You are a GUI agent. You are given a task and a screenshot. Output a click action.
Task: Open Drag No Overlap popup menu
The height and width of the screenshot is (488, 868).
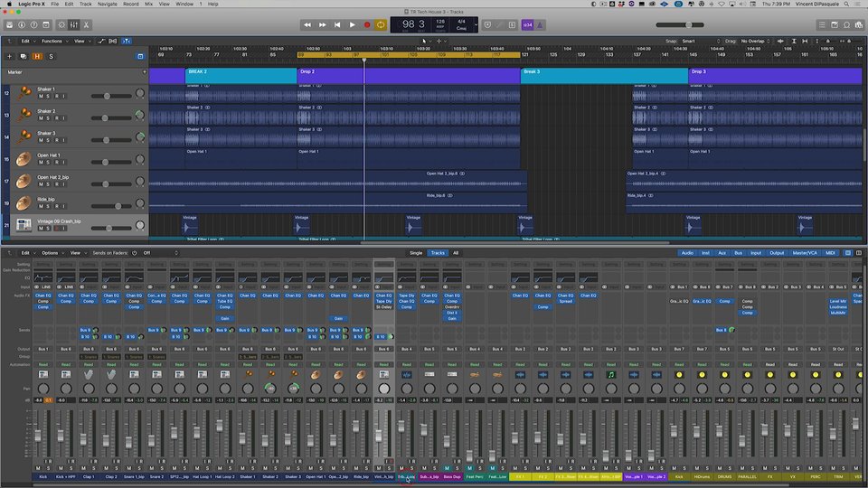click(x=756, y=41)
